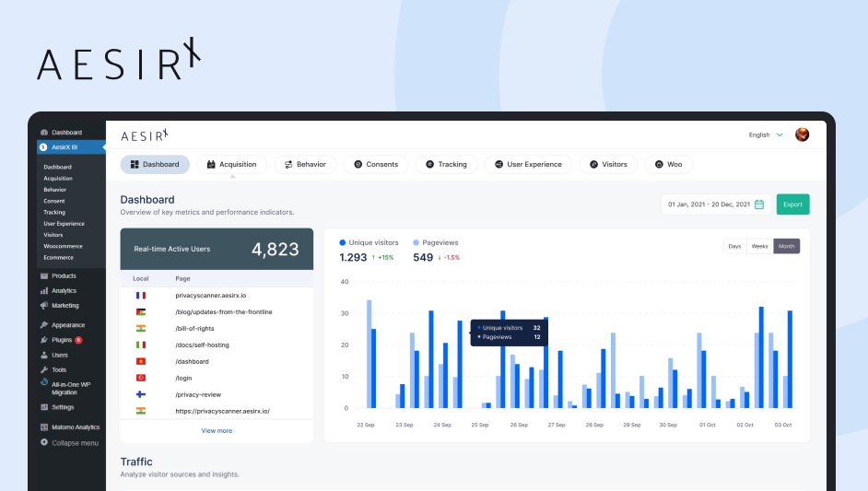Open the Visitors tab
Screen dimensions: 868x491
coord(609,164)
